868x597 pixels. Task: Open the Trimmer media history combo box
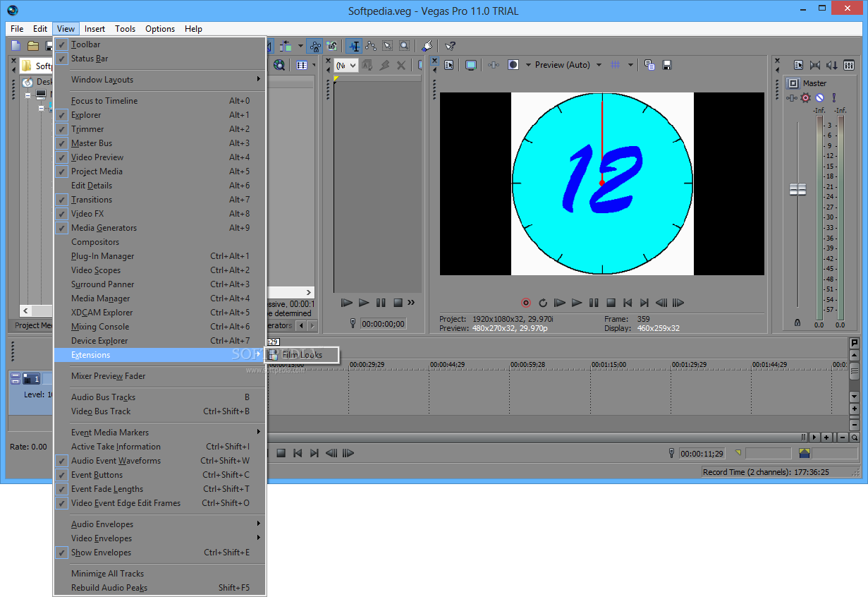(x=346, y=65)
